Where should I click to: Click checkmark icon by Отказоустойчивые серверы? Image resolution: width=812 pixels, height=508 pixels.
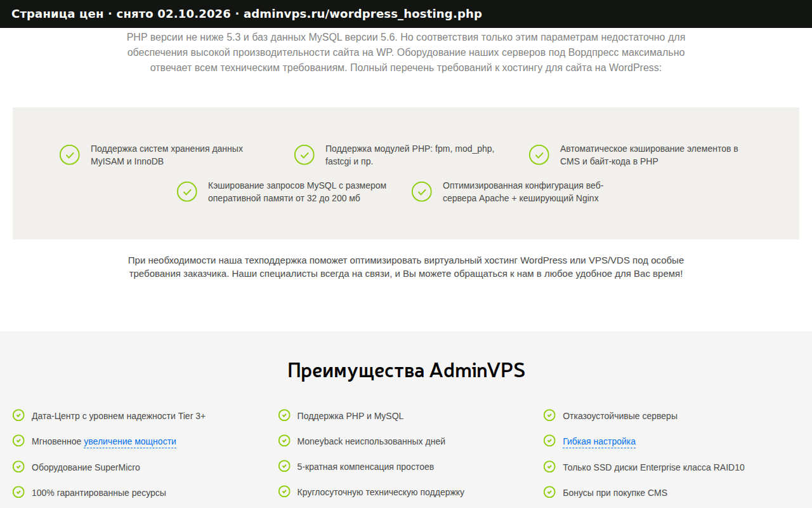pos(549,415)
